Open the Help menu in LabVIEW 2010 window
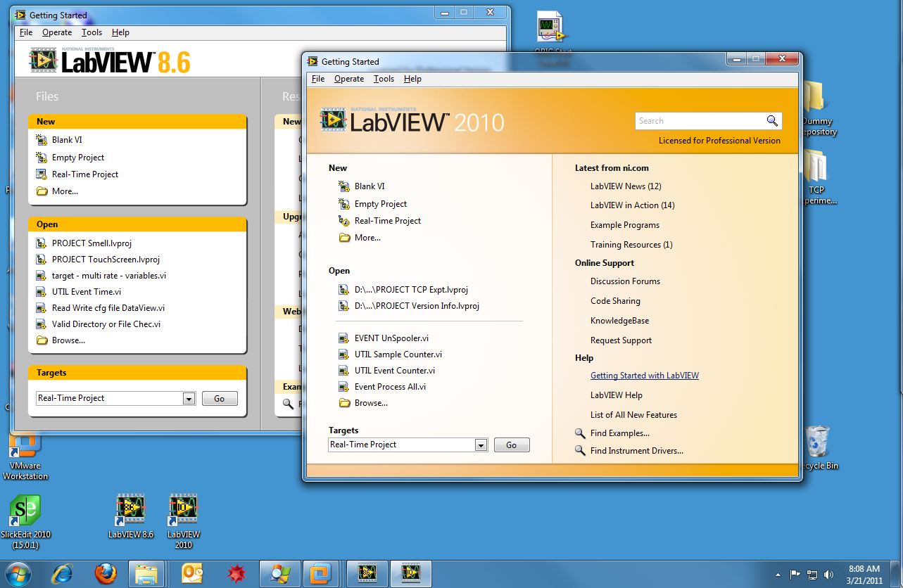The height and width of the screenshot is (588, 903). (412, 79)
